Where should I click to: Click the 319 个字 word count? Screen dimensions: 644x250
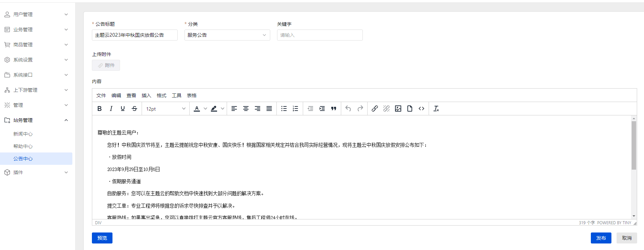[587, 223]
